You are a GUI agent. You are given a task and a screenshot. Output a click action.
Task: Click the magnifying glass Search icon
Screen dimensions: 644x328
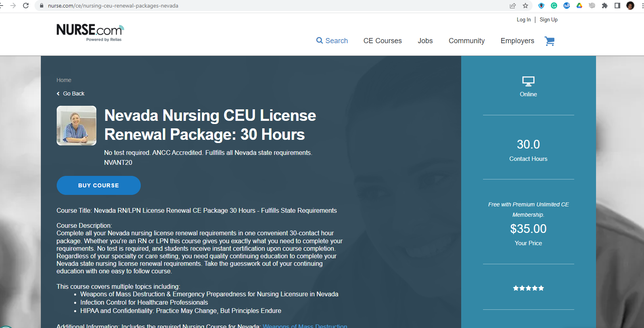click(320, 40)
